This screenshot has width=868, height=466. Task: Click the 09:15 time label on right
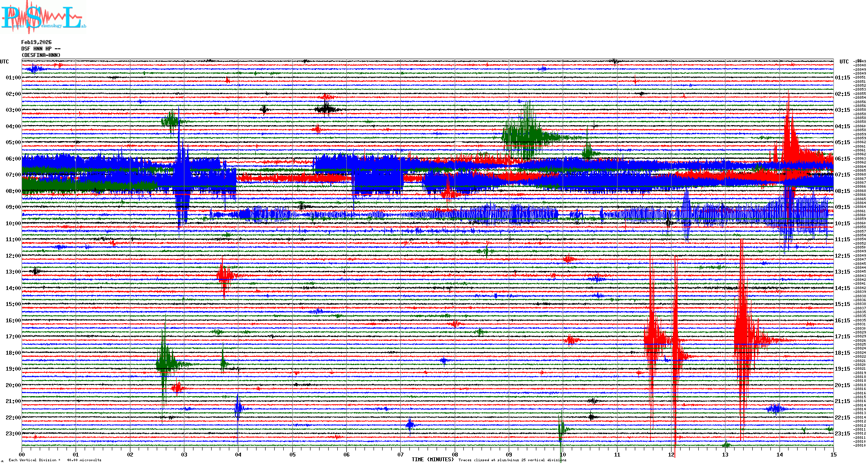click(x=842, y=207)
